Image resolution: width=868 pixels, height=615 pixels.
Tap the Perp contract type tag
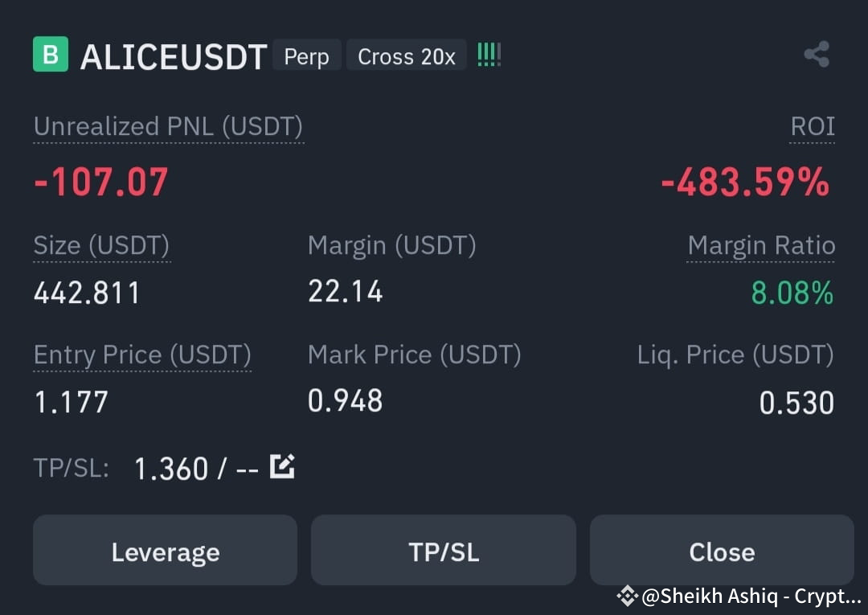(307, 56)
